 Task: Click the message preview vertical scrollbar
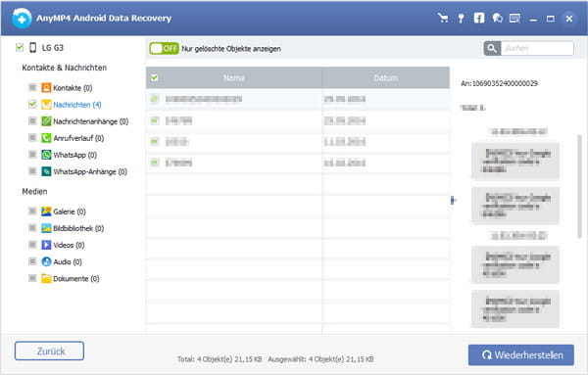579,186
